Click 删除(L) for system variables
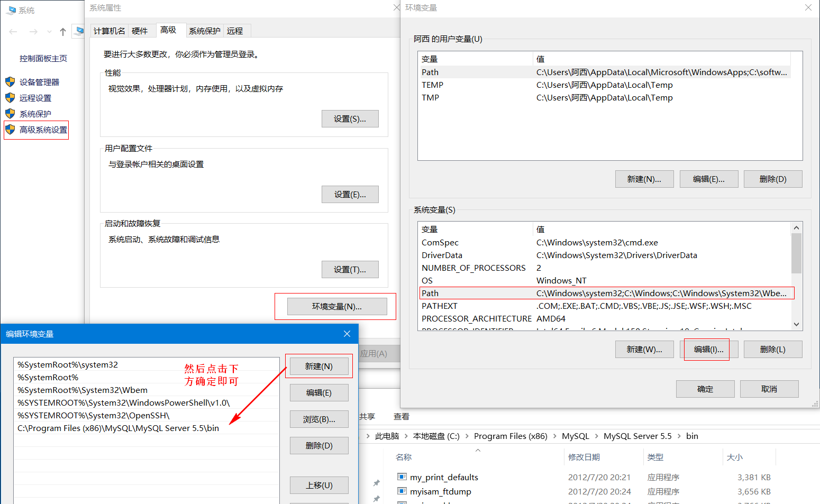 pyautogui.click(x=773, y=350)
